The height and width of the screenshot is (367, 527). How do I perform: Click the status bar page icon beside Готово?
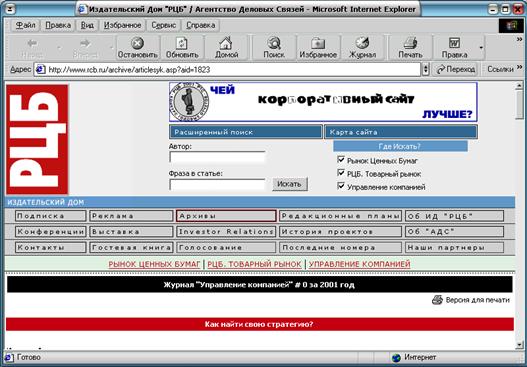coord(10,357)
